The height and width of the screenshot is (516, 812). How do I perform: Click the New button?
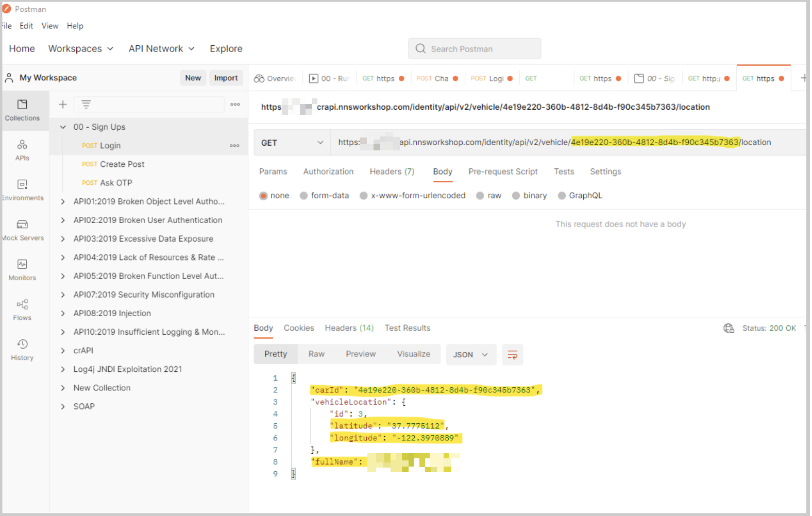tap(193, 78)
